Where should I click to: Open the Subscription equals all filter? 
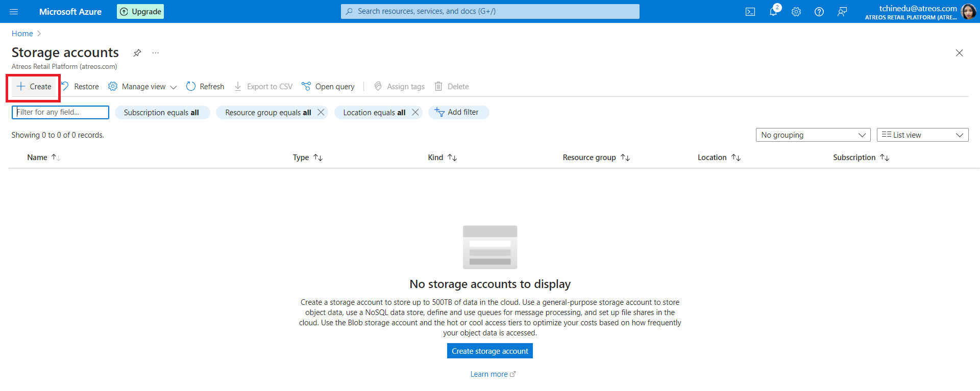pyautogui.click(x=162, y=113)
